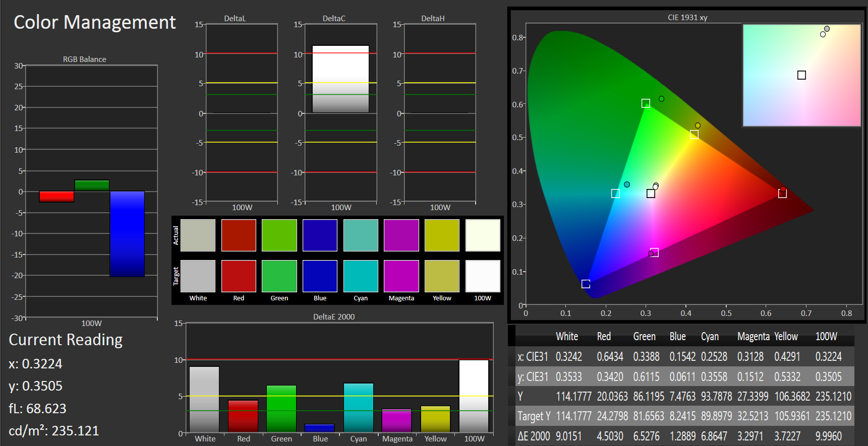Click the 'DeltaL' chart title
This screenshot has height=446, width=868.
coord(235,18)
